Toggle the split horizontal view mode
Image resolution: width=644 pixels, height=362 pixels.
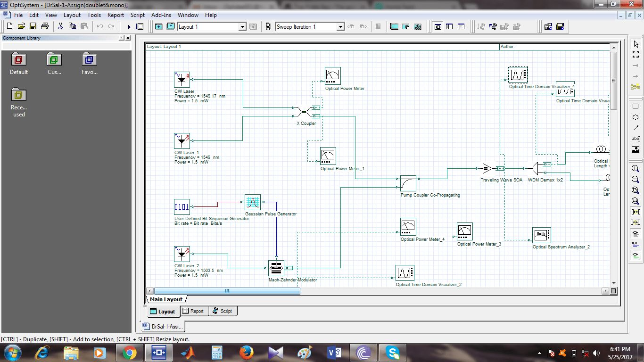click(461, 27)
